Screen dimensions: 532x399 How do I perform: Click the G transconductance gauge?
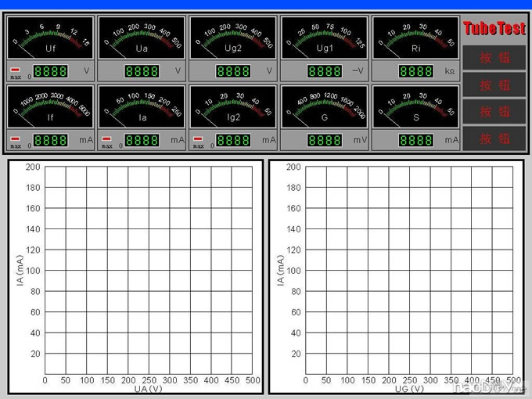[324, 106]
